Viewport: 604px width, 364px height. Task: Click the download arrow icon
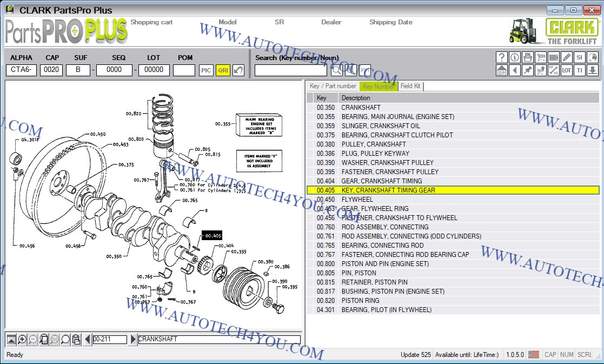point(592,70)
